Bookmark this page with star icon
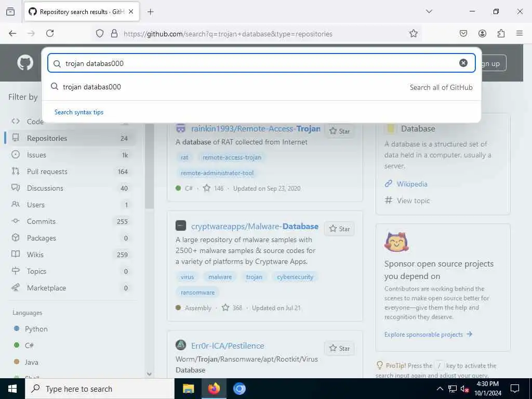This screenshot has width=532, height=399. click(413, 33)
